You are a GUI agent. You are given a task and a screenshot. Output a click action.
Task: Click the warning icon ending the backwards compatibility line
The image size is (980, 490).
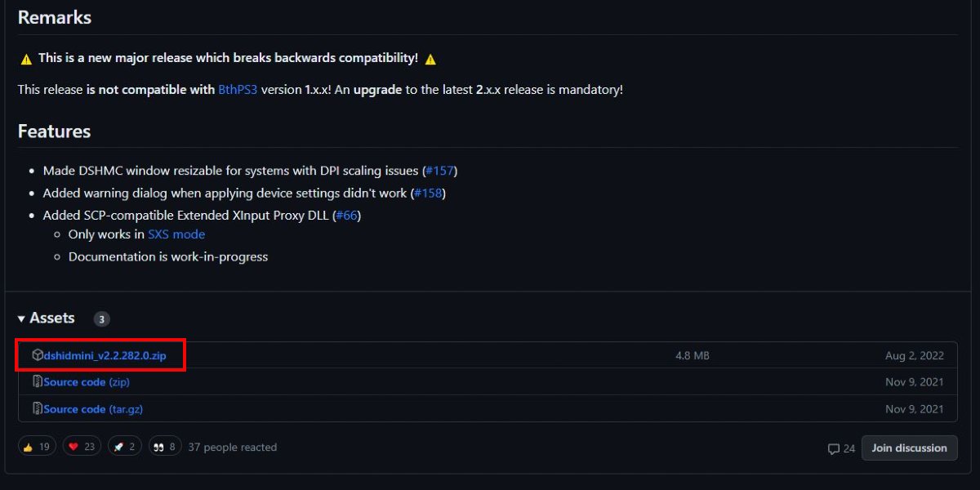click(430, 58)
